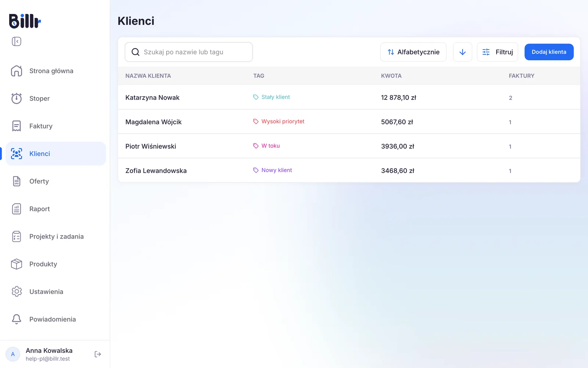Navigate to Raport

pos(56,209)
